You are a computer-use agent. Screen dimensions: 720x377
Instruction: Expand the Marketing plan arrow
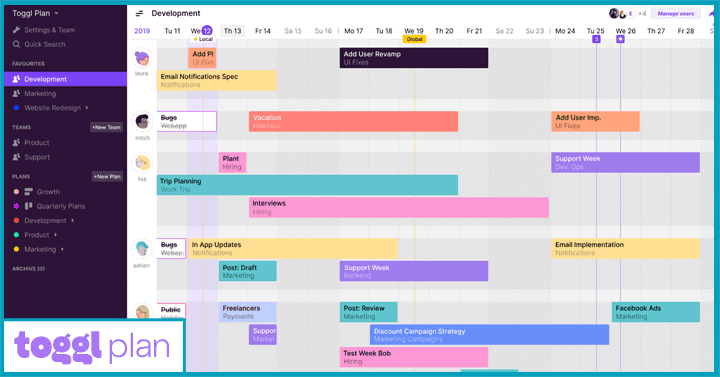tap(62, 249)
